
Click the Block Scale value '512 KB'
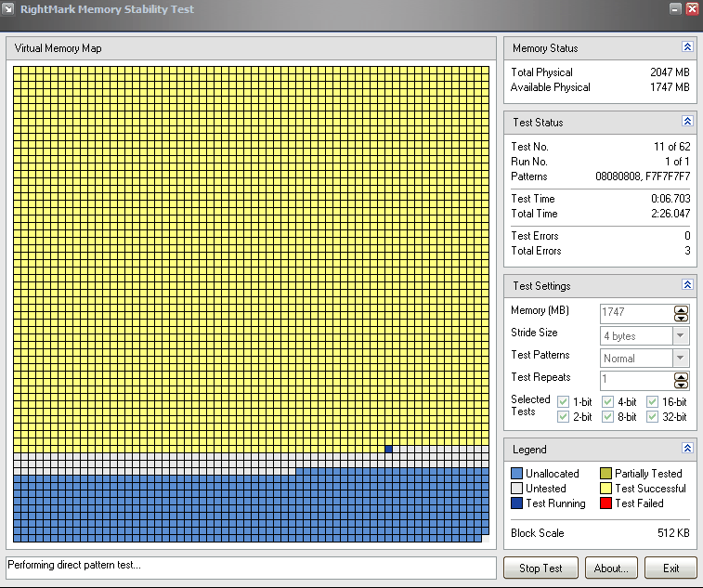click(x=673, y=533)
